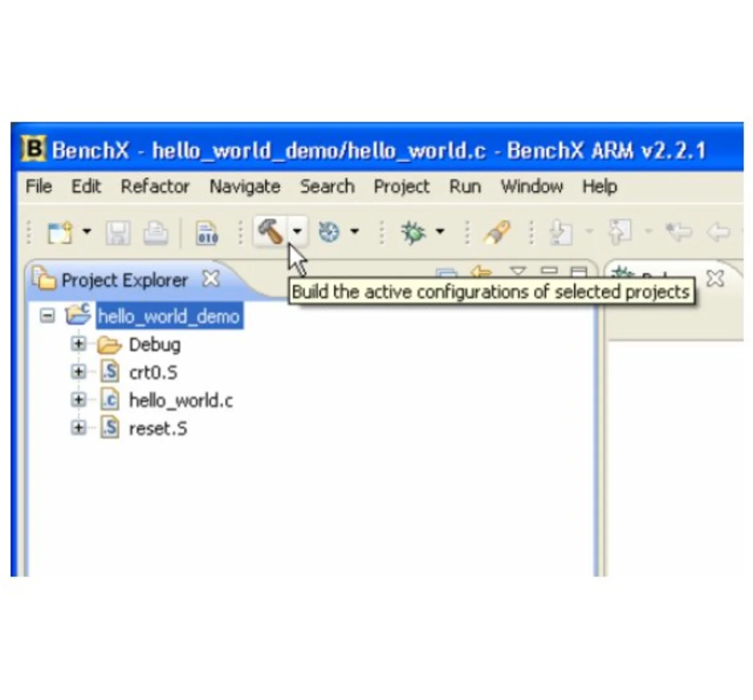Click the New project wizard icon

pos(59,232)
